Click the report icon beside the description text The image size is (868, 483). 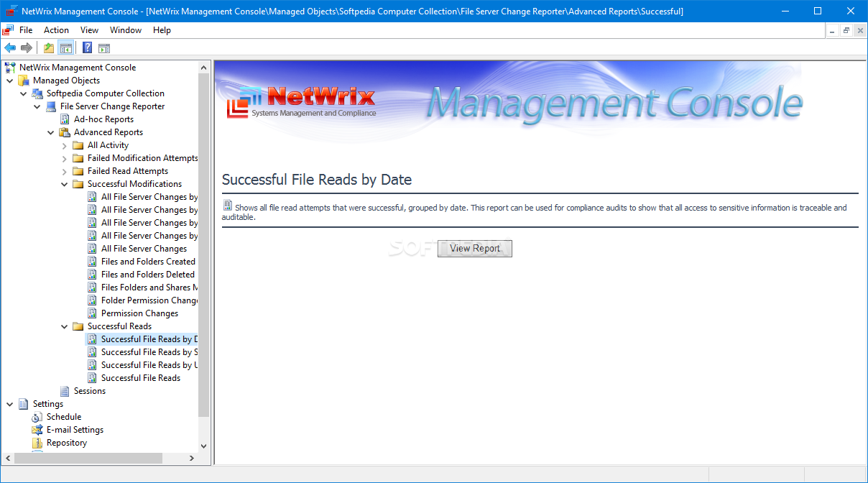coord(228,206)
